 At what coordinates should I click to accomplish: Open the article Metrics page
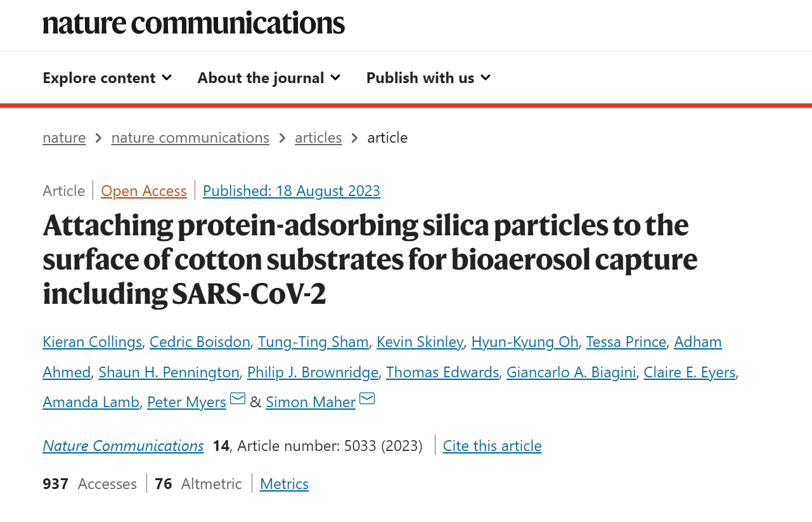pyautogui.click(x=284, y=484)
